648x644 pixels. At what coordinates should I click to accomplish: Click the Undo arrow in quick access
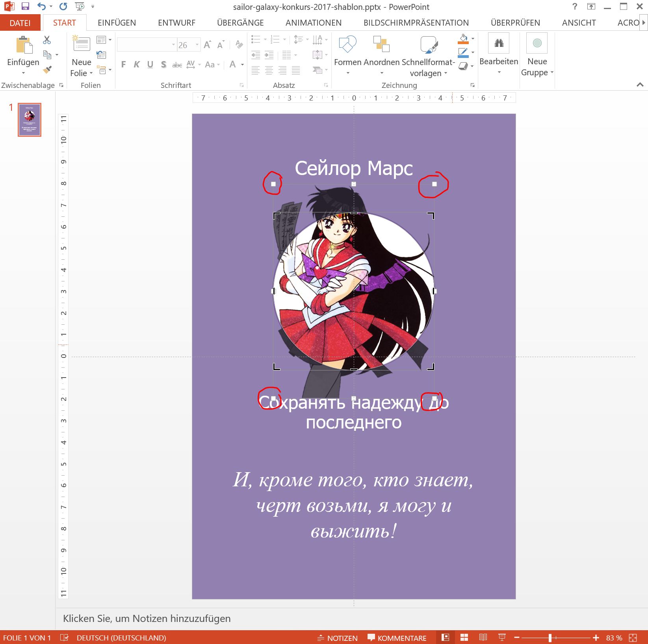coord(41,6)
